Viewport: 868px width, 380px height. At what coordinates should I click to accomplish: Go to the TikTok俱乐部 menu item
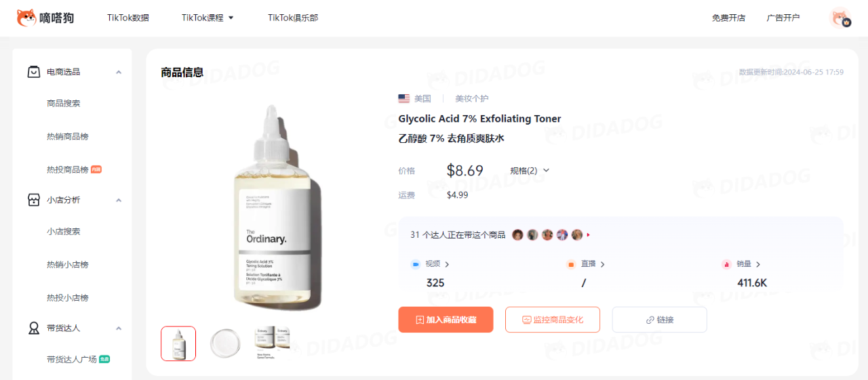point(293,18)
